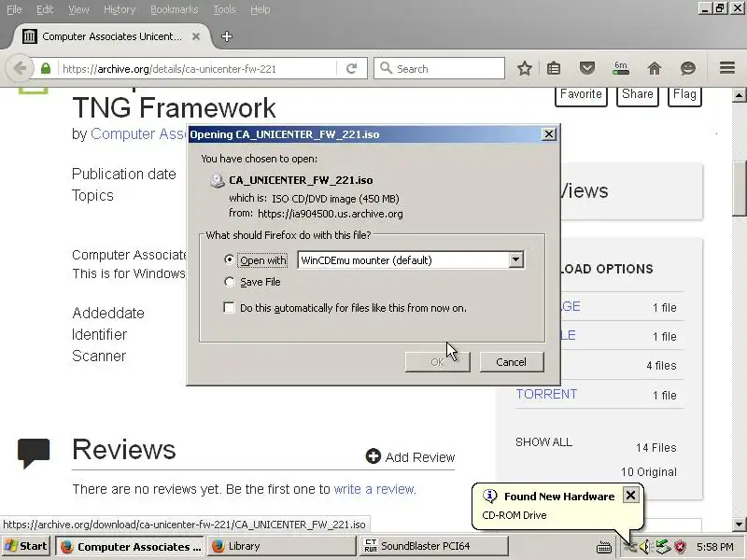Click the red security shield tray icon
747x560 pixels.
(x=681, y=546)
